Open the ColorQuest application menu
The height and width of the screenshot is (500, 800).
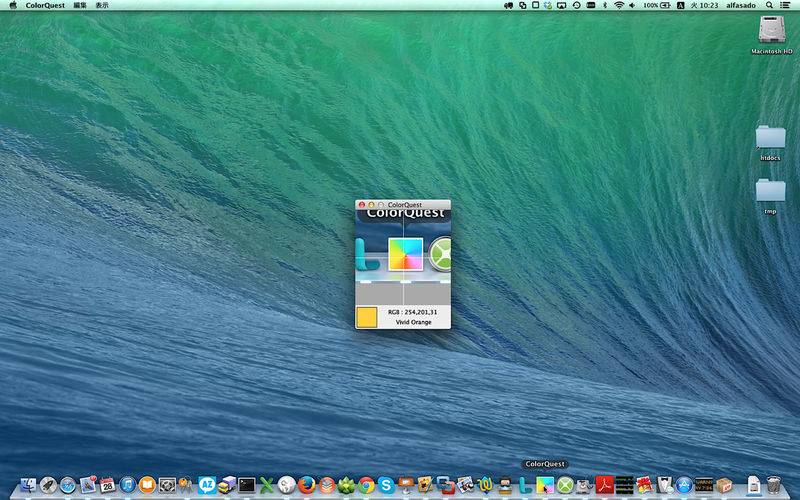click(45, 5)
